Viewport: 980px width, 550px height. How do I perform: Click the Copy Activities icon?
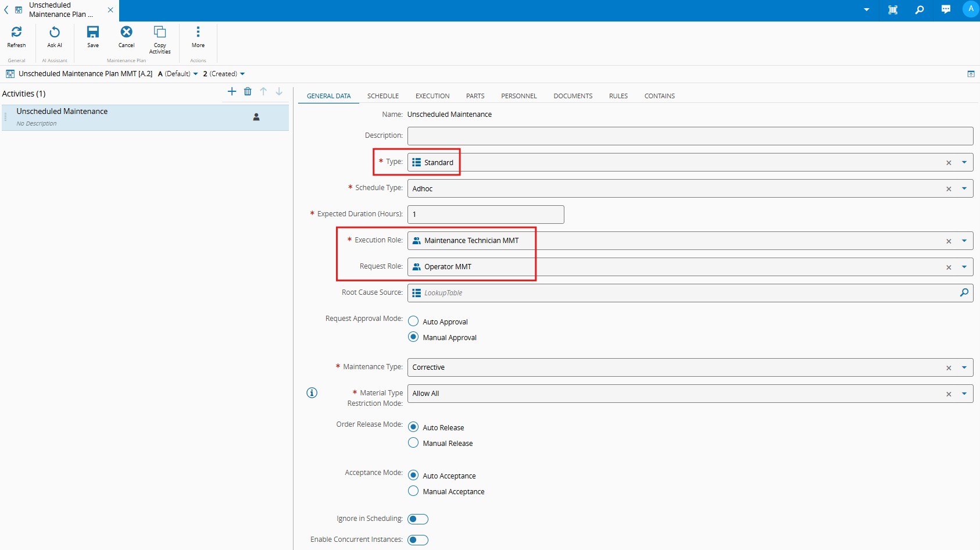(160, 32)
